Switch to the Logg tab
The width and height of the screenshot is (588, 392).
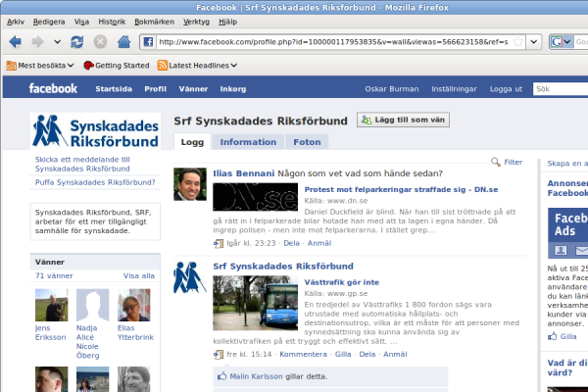point(192,142)
